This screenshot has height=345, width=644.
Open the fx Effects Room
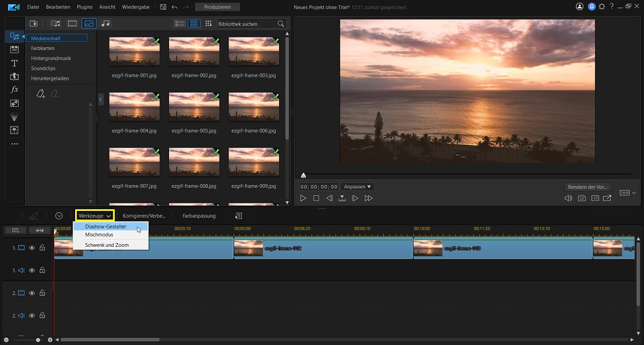pyautogui.click(x=14, y=90)
